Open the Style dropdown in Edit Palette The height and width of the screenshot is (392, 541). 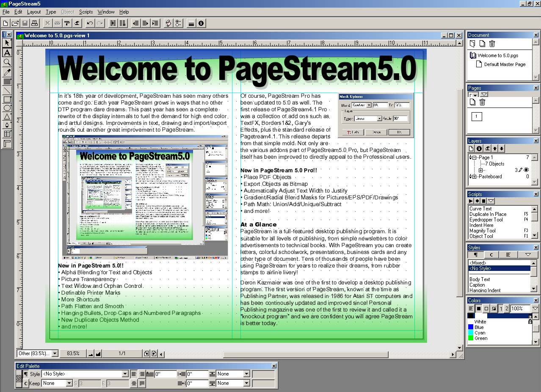coord(125,374)
